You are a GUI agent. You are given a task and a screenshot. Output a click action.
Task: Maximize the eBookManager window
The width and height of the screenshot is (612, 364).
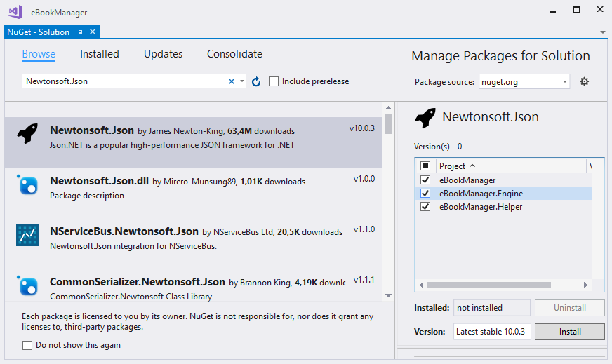point(576,10)
